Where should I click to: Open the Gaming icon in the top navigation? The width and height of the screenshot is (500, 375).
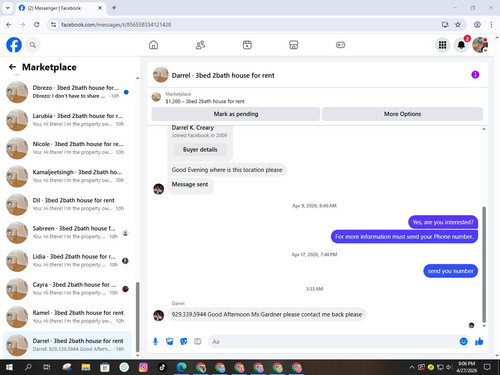pyautogui.click(x=340, y=45)
